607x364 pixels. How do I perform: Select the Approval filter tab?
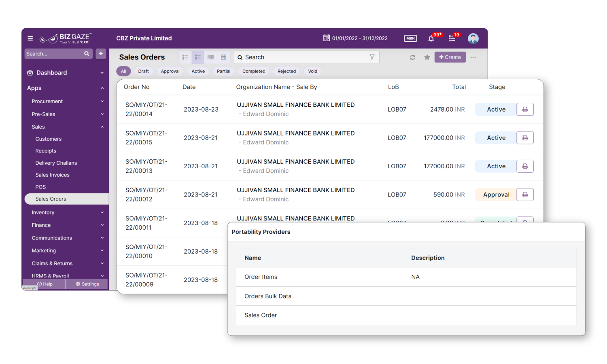click(x=170, y=71)
